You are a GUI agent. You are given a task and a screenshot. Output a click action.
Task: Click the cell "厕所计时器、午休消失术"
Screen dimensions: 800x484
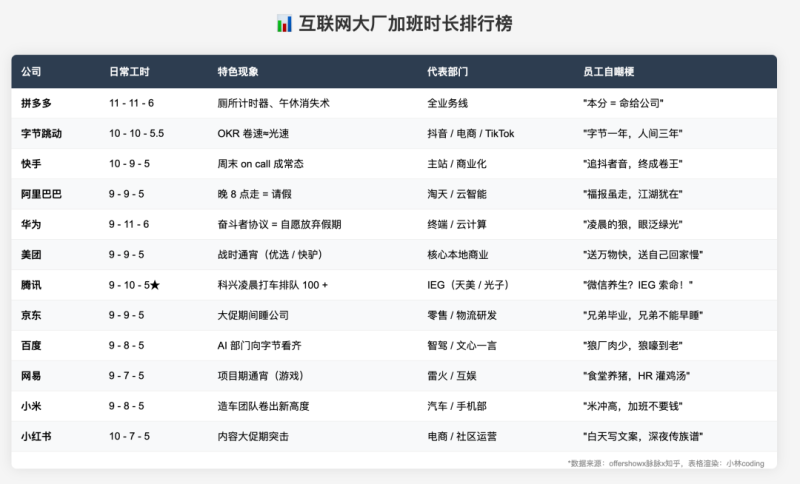[273, 103]
